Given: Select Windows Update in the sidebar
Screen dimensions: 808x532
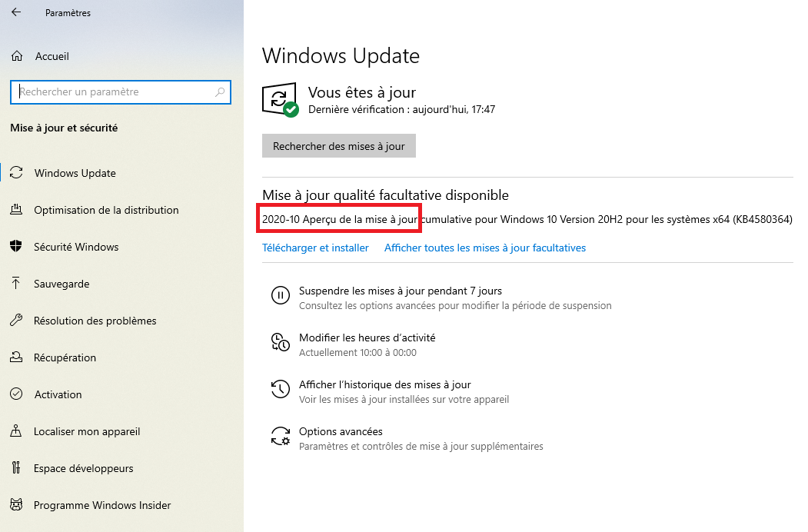Looking at the screenshot, I should pos(75,173).
